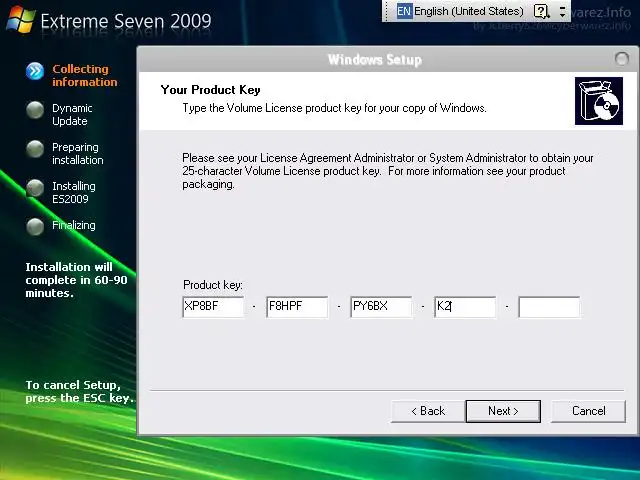Screen dimensions: 640x480
Task: Click the third product key field PY6BX
Action: pyautogui.click(x=381, y=307)
